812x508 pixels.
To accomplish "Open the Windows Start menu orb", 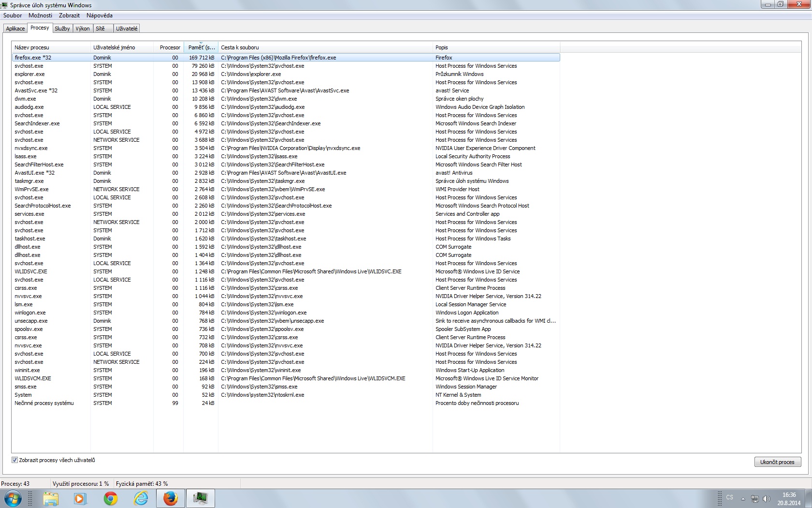I will 13,498.
